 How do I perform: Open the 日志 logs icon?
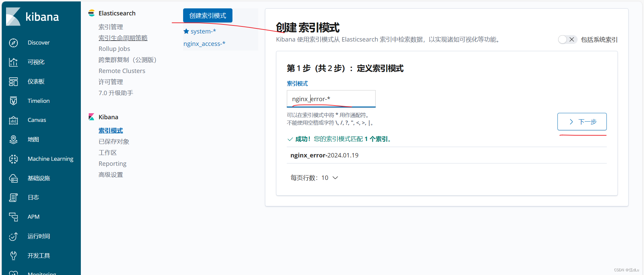coord(13,198)
